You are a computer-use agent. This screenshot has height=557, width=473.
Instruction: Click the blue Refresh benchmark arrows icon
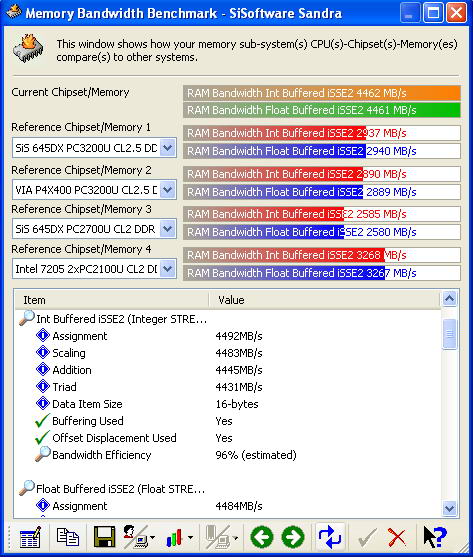(330, 536)
